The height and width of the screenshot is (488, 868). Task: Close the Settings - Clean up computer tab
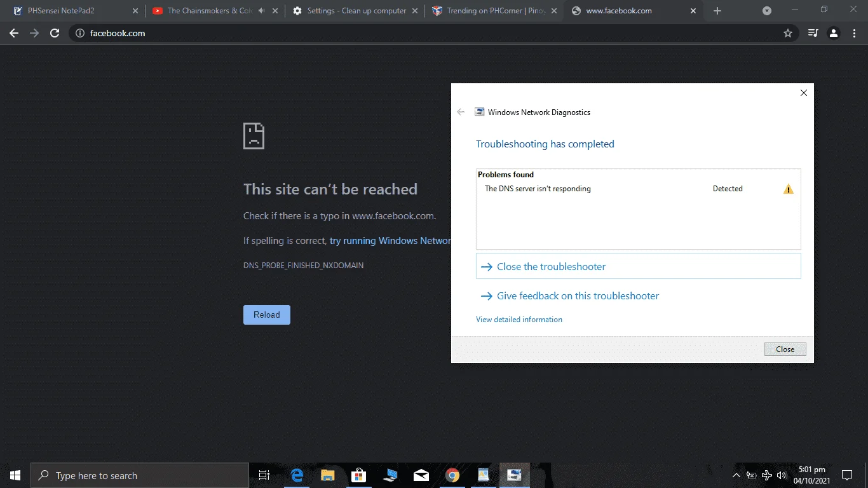point(414,11)
